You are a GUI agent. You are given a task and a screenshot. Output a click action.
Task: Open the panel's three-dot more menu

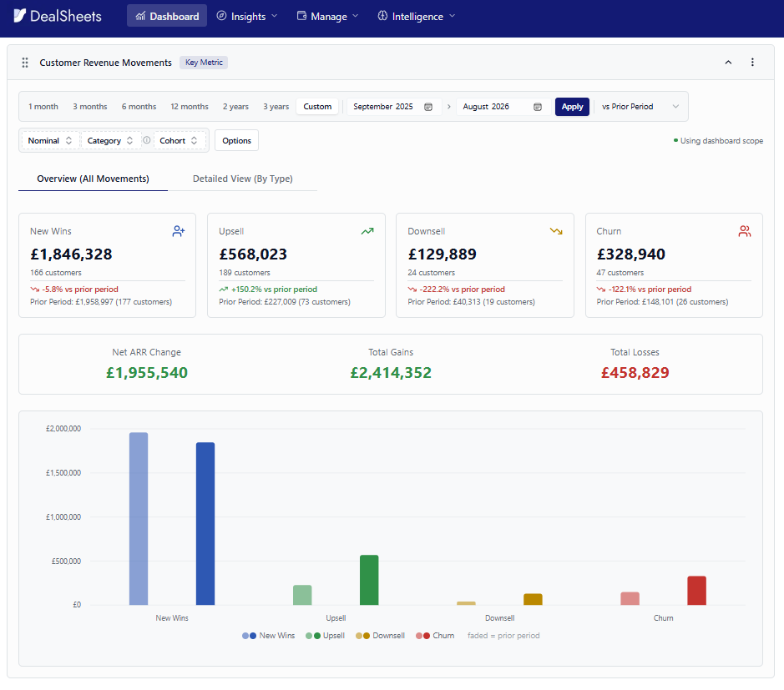(752, 63)
